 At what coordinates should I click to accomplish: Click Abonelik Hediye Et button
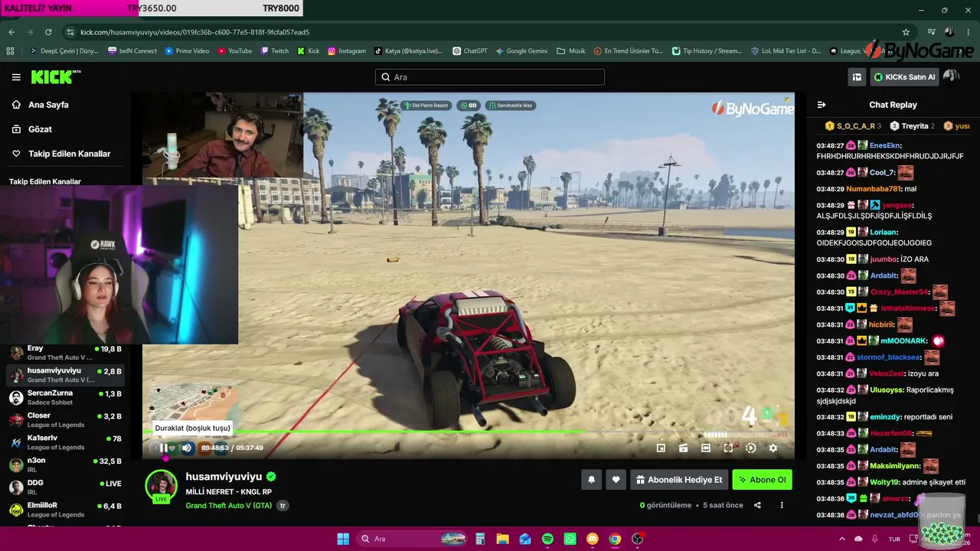(679, 480)
